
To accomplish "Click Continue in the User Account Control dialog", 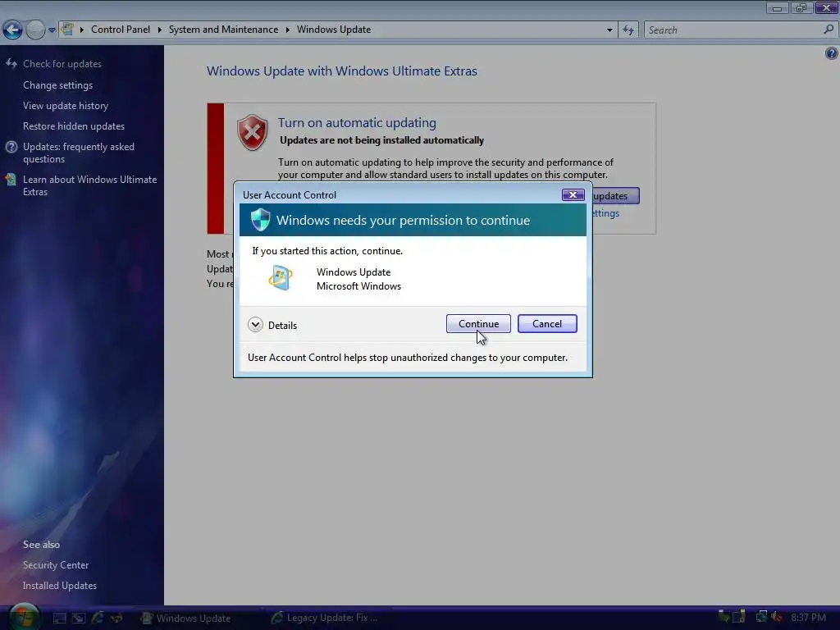I will tap(478, 323).
